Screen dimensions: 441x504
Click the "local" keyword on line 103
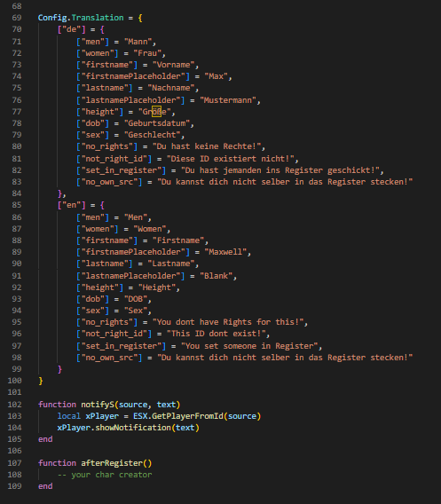click(x=69, y=416)
